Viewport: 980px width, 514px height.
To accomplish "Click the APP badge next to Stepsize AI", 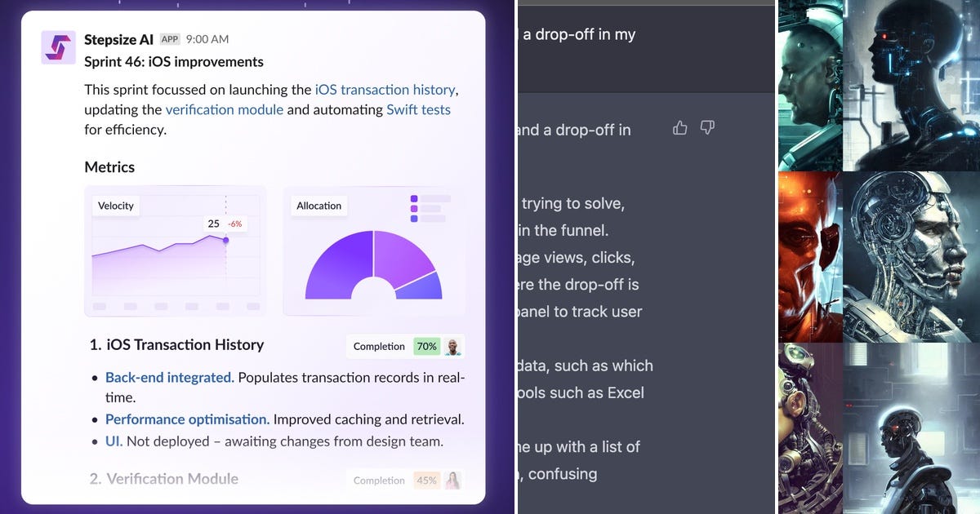I will click(x=170, y=39).
